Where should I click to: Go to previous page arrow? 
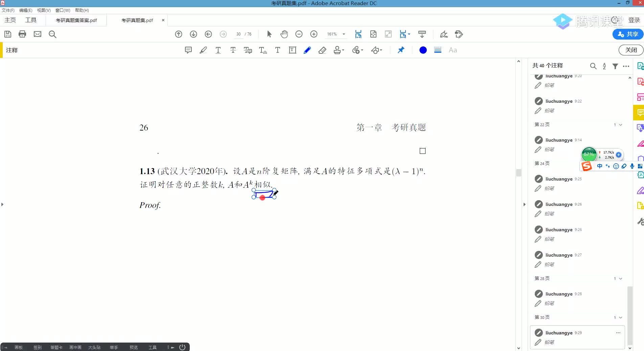pos(179,34)
